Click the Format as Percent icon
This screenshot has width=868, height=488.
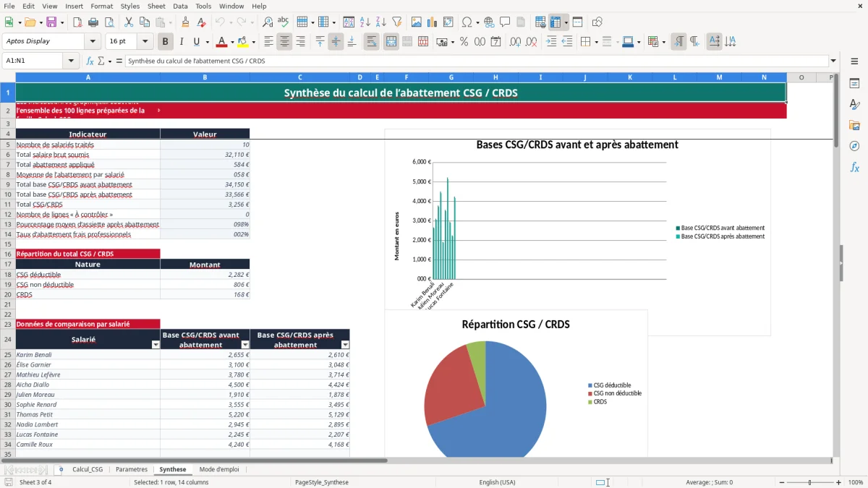coord(464,42)
